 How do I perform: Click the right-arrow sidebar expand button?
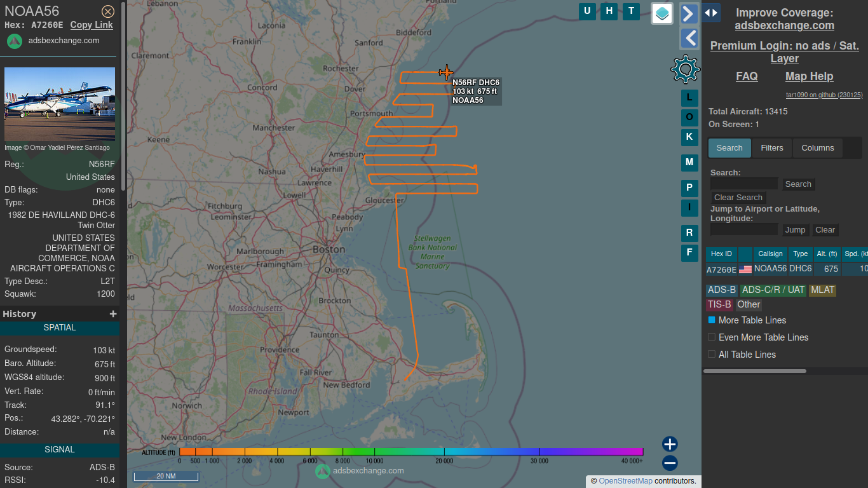pos(689,14)
